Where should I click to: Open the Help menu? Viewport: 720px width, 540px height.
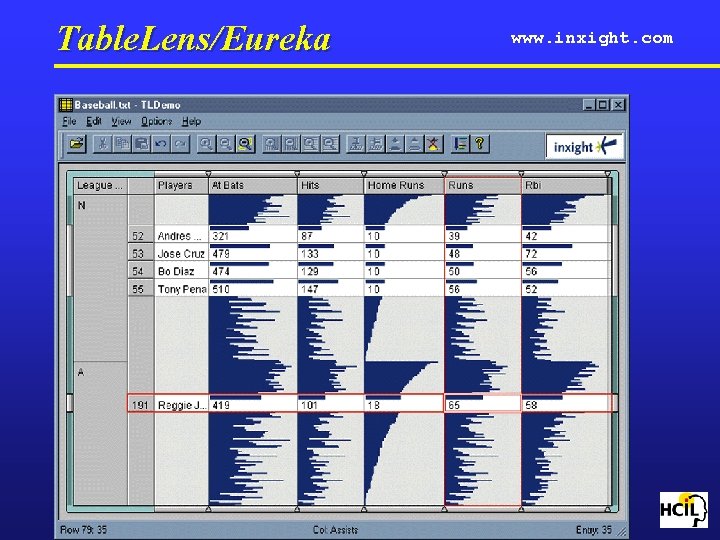pos(191,122)
